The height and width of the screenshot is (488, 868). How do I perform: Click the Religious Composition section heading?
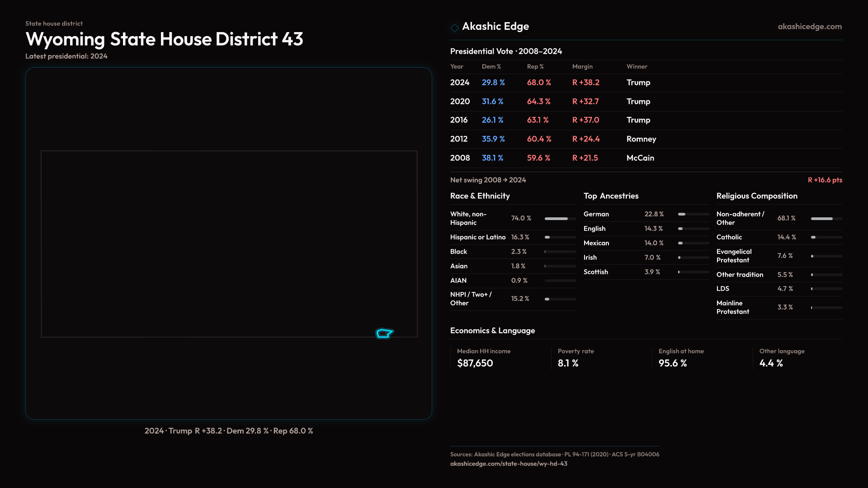click(x=756, y=196)
